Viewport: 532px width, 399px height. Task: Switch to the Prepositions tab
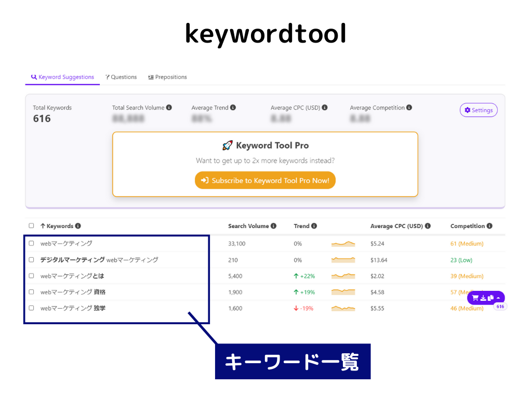(x=168, y=77)
